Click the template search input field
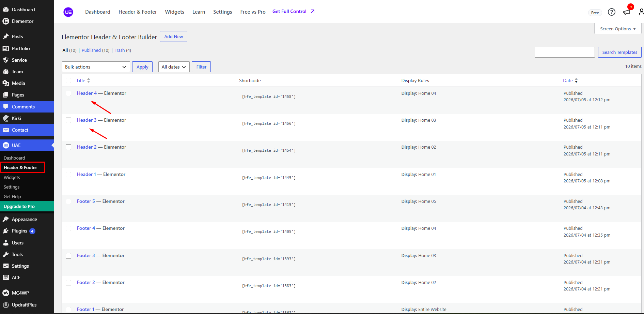This screenshot has height=314, width=644. click(565, 52)
